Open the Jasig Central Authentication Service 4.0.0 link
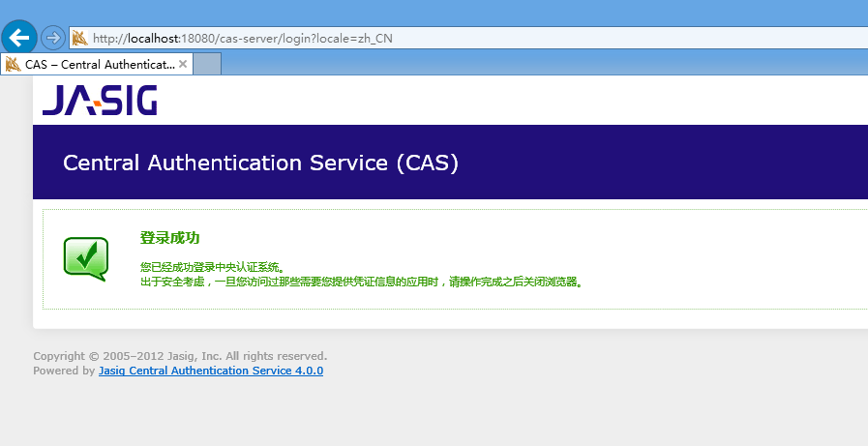868x446 pixels. (211, 371)
